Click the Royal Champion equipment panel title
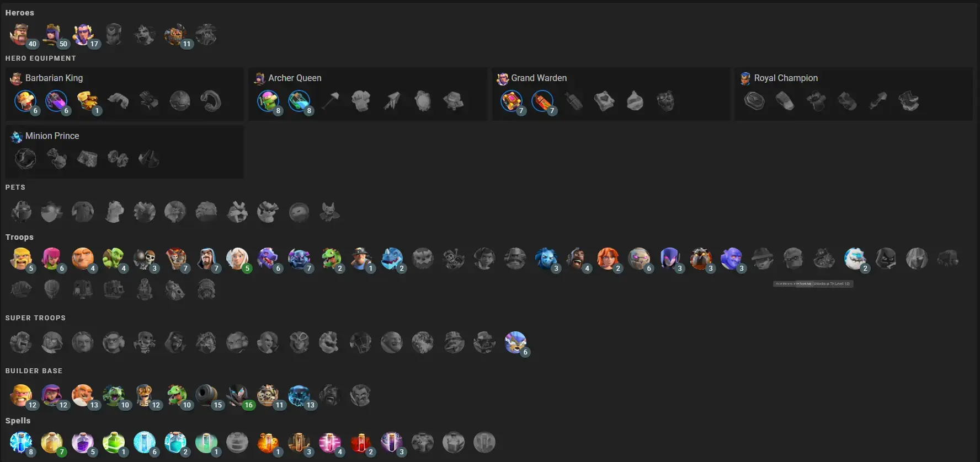980x462 pixels. (x=786, y=78)
